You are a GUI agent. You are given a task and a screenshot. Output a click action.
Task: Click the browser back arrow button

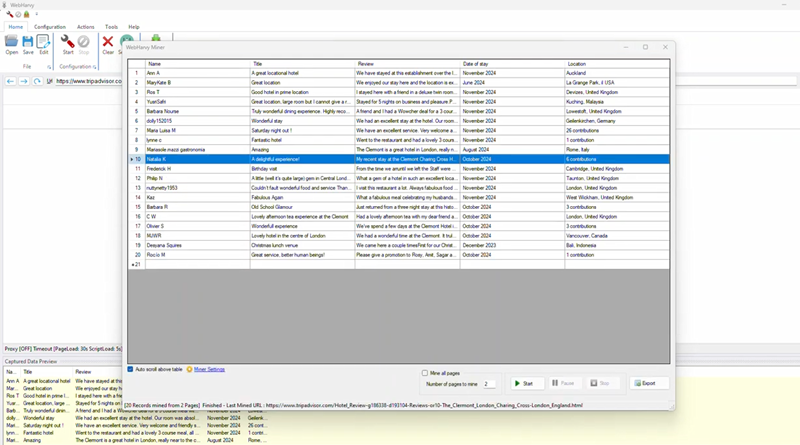tap(10, 81)
